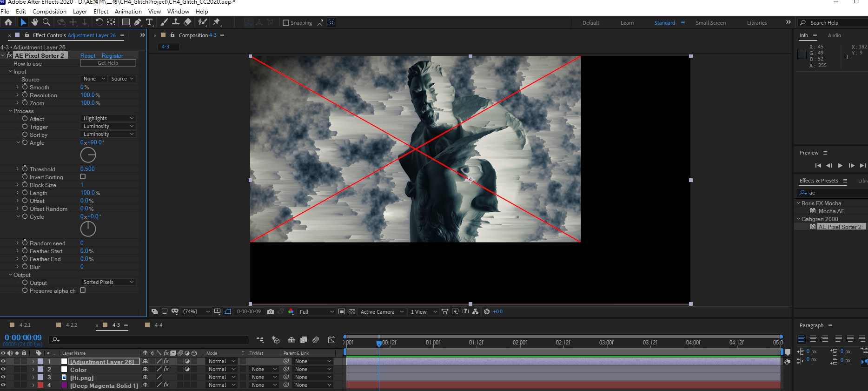Click the Effects & Presets search field
868x391 pixels.
click(835, 193)
